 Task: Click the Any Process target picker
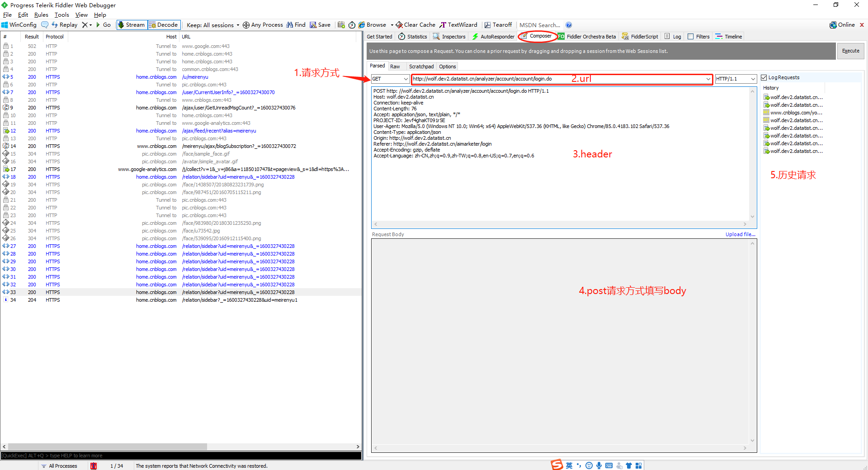coord(263,25)
